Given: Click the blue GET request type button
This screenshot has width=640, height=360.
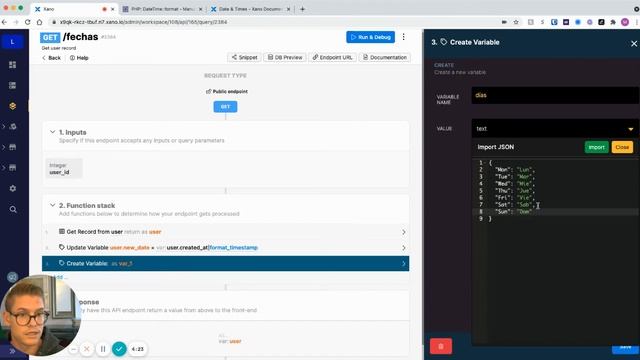Looking at the screenshot, I should (x=225, y=107).
